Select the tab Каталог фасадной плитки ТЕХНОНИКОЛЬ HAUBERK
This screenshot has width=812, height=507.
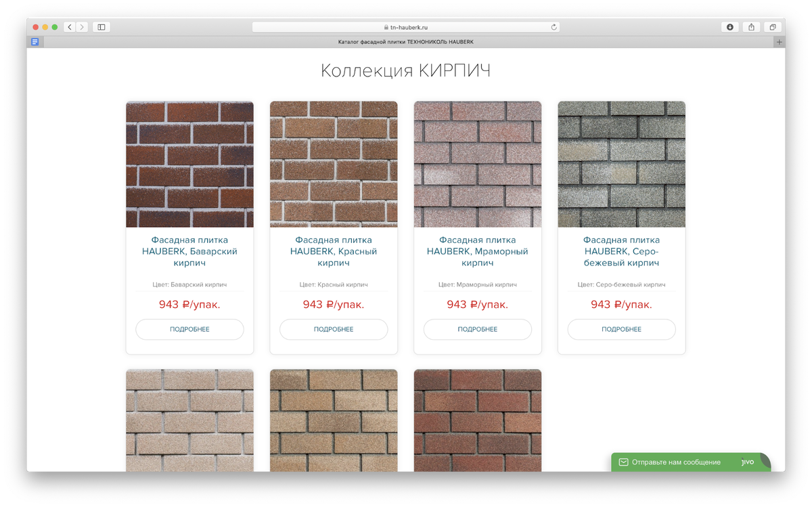point(406,42)
